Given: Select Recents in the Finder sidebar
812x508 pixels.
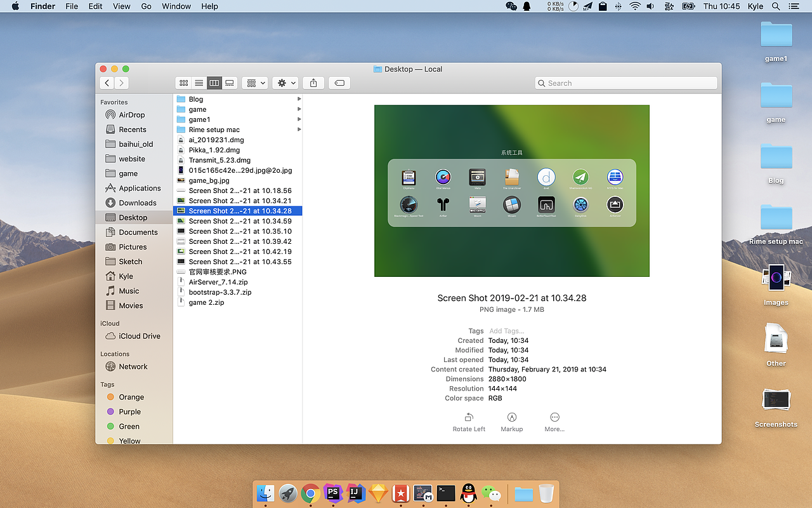Looking at the screenshot, I should click(x=134, y=130).
